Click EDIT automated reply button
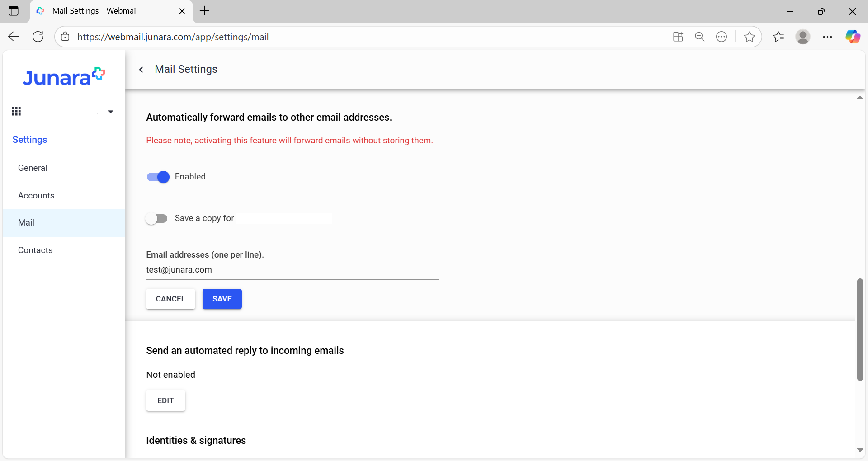The height and width of the screenshot is (461, 868). coord(165,400)
